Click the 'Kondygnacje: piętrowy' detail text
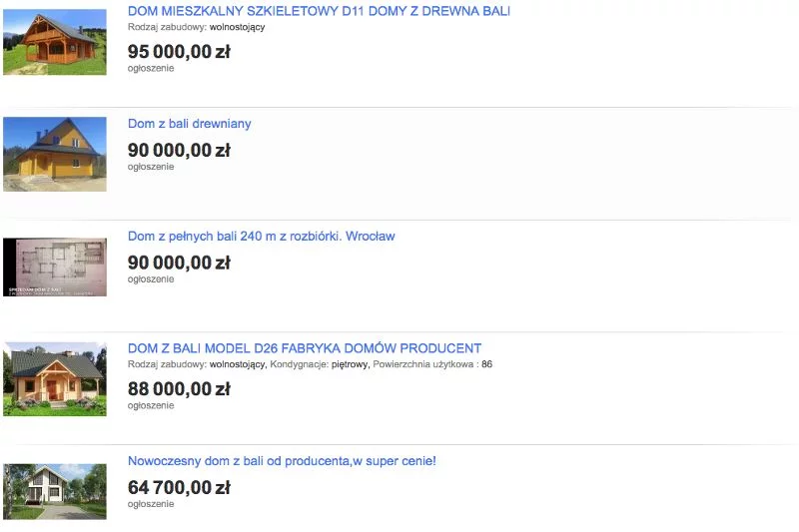 tap(320, 364)
